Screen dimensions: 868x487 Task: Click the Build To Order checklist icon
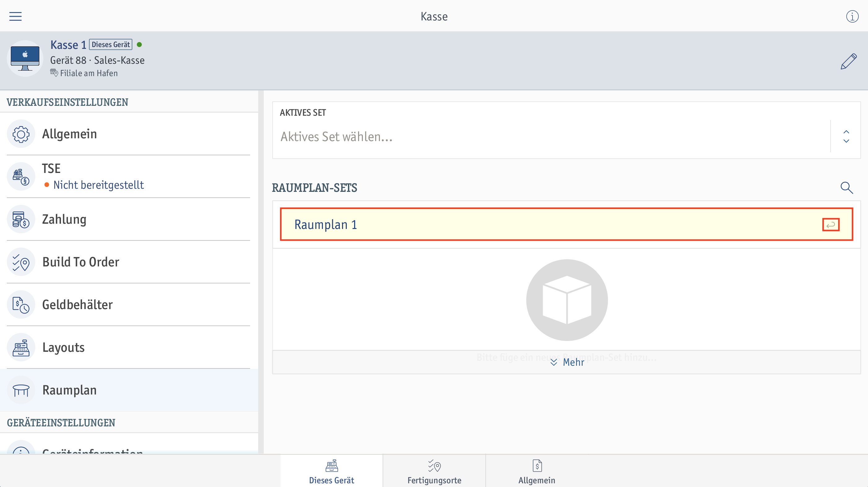(x=21, y=262)
